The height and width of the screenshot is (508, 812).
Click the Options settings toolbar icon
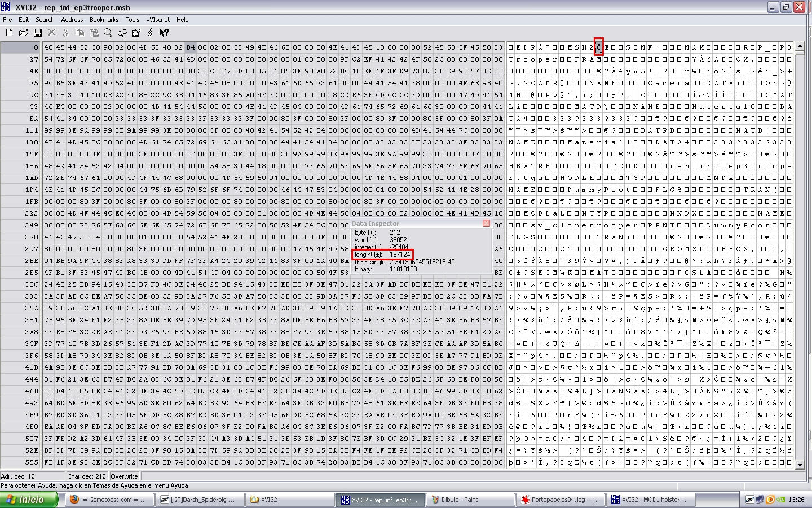(136, 33)
